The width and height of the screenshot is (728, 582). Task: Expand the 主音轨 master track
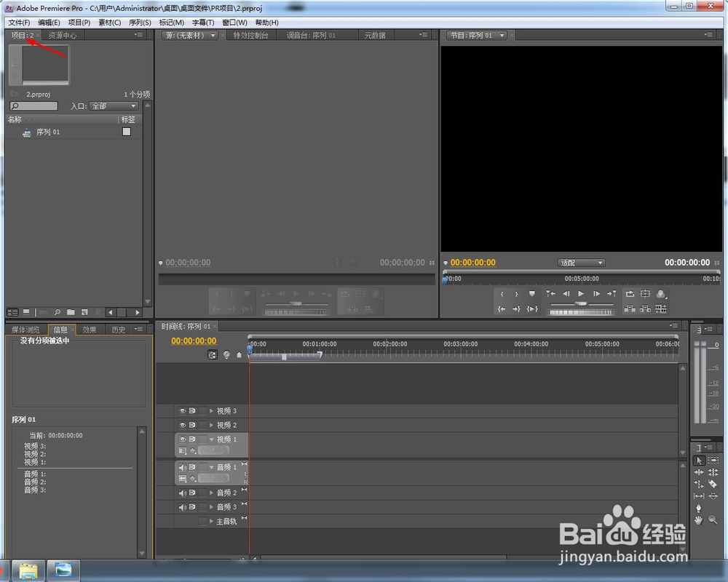pyautogui.click(x=211, y=521)
